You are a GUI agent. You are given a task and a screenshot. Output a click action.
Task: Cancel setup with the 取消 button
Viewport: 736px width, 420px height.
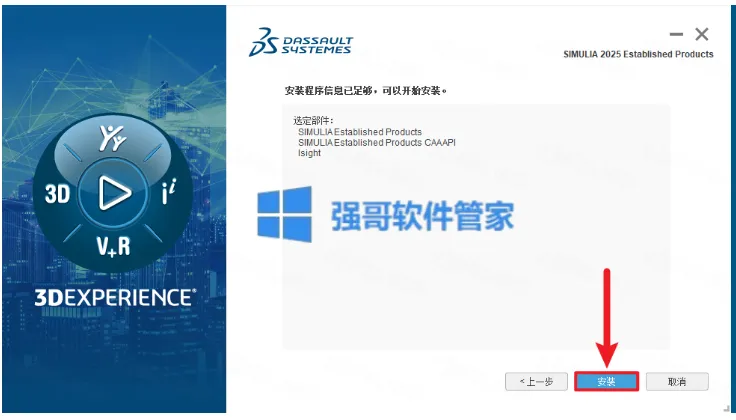[x=677, y=382]
